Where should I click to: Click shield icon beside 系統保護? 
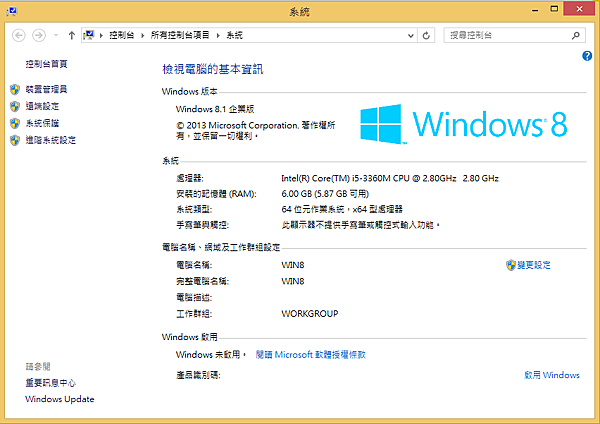(15, 123)
